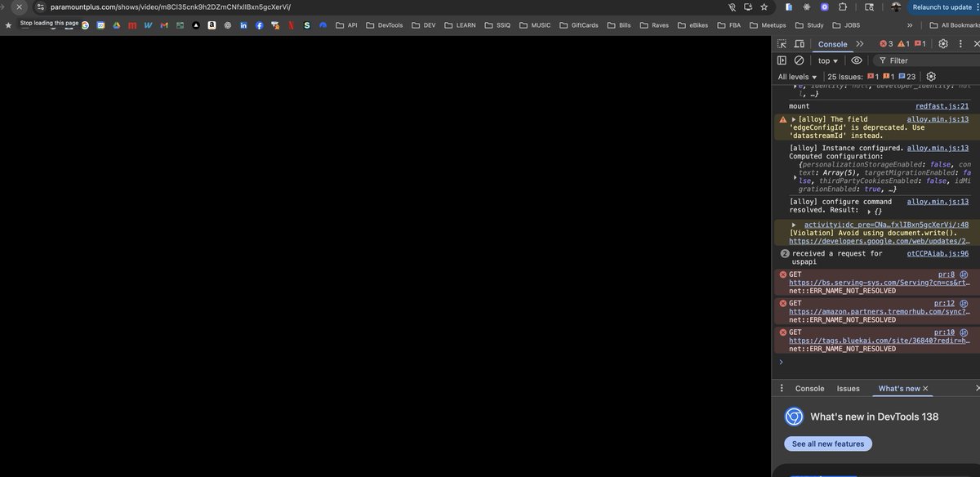Open the Facebook bookmark icon
Viewport: 980px width, 477px height.
click(x=260, y=25)
